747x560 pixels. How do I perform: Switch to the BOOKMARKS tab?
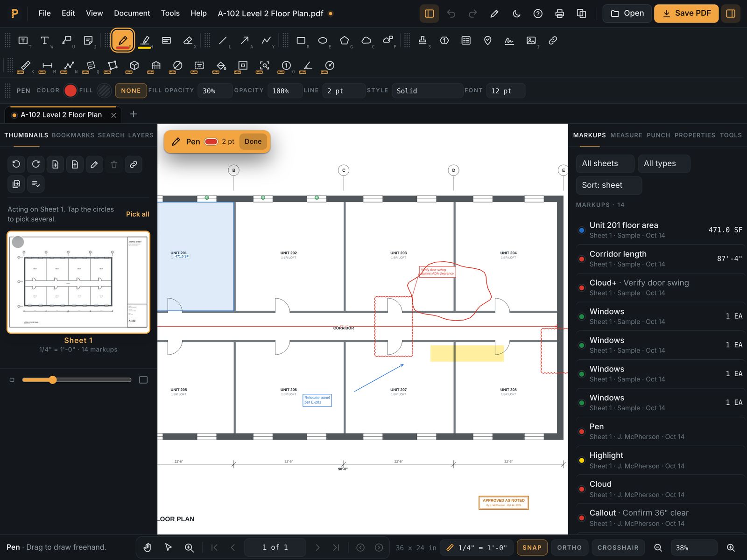(x=73, y=135)
